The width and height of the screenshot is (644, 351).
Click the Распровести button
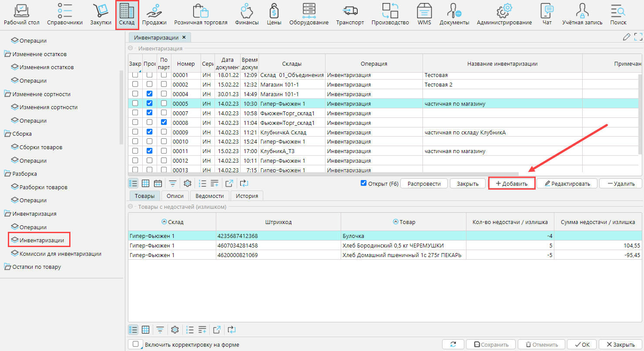click(424, 184)
